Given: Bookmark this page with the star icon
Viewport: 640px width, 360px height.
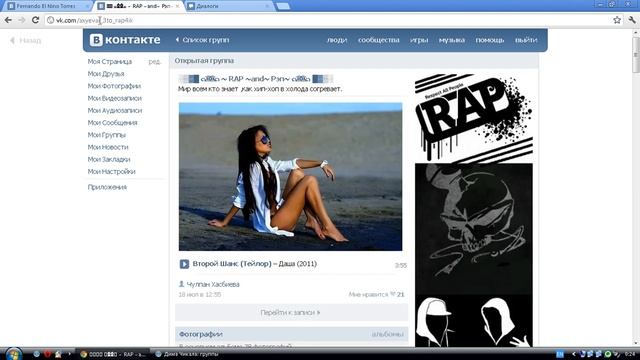Looking at the screenshot, I should click(x=617, y=20).
